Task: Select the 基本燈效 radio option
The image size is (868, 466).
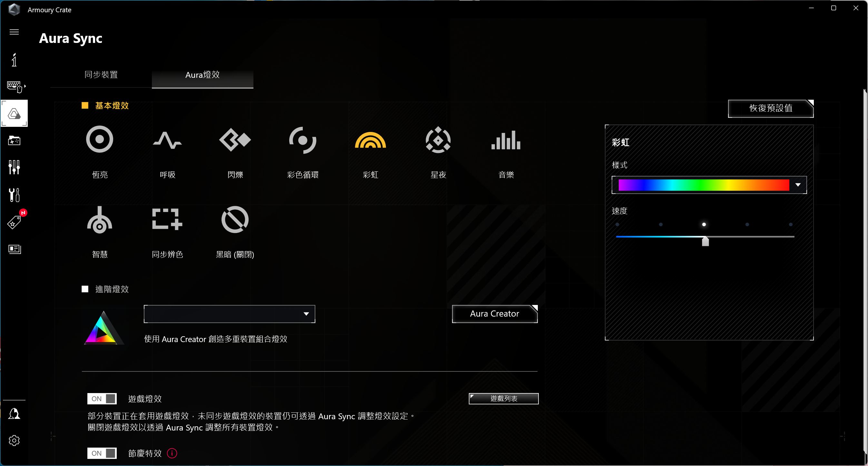Action: (x=85, y=106)
